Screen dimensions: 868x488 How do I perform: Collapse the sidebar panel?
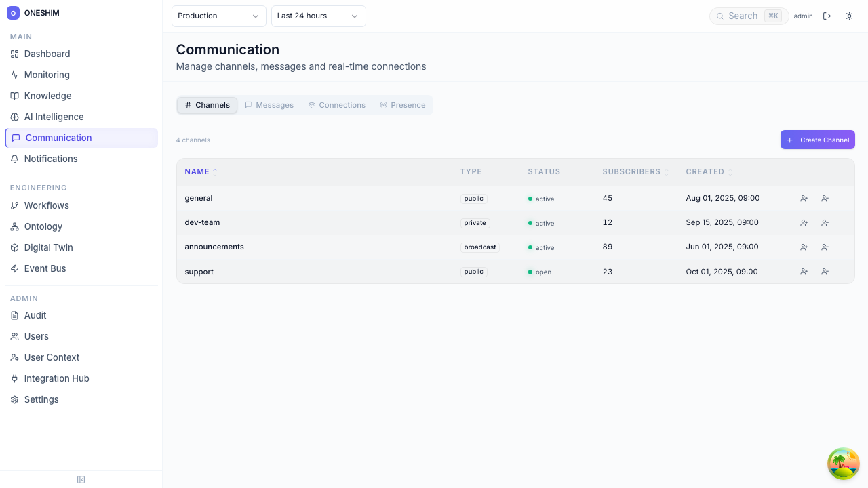point(81,480)
